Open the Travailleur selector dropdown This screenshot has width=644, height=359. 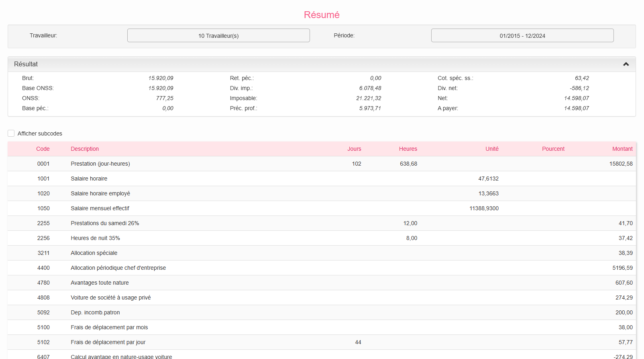point(218,35)
